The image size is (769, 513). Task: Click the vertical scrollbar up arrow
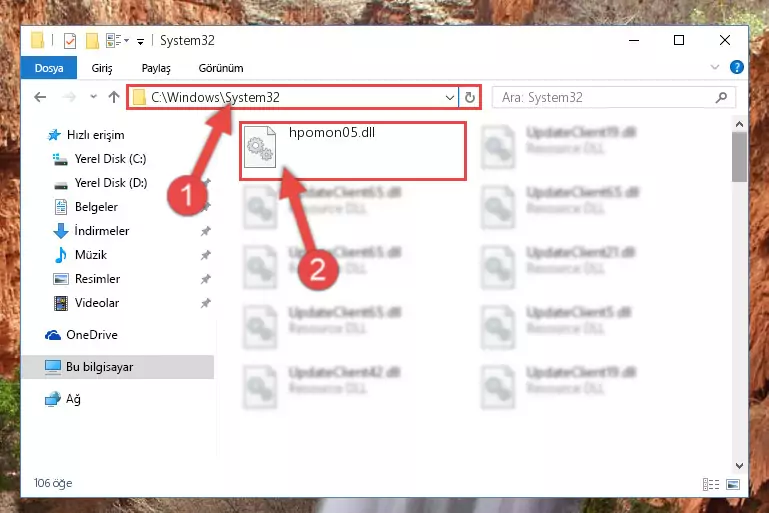(739, 124)
